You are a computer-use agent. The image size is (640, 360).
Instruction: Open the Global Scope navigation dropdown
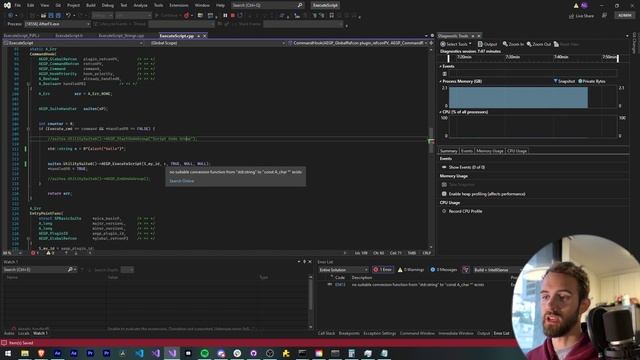point(218,43)
